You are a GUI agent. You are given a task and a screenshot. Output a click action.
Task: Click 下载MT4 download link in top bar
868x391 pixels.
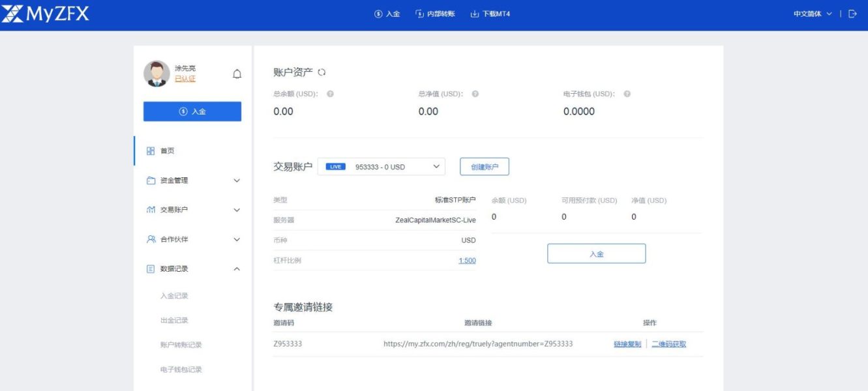(x=490, y=14)
